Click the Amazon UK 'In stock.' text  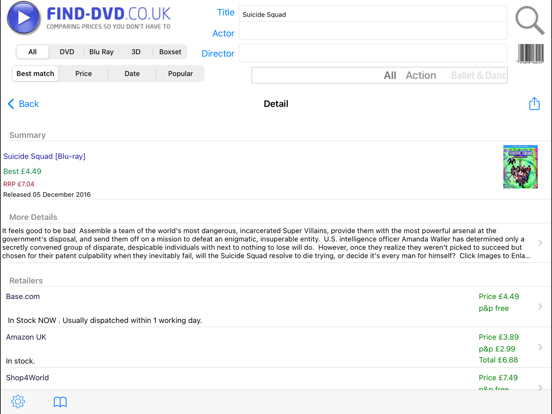pos(20,361)
